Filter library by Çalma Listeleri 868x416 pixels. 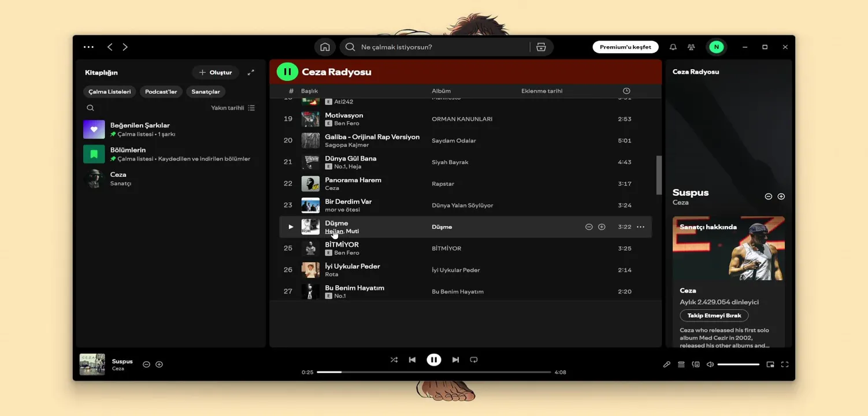109,91
